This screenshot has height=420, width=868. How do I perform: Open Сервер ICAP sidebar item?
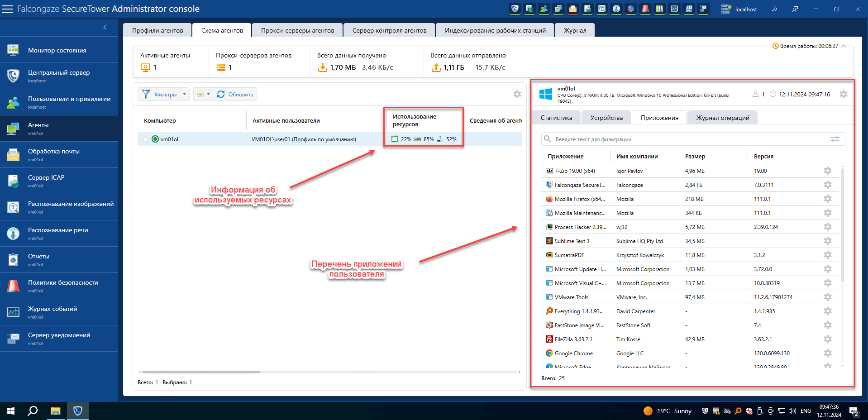click(59, 181)
